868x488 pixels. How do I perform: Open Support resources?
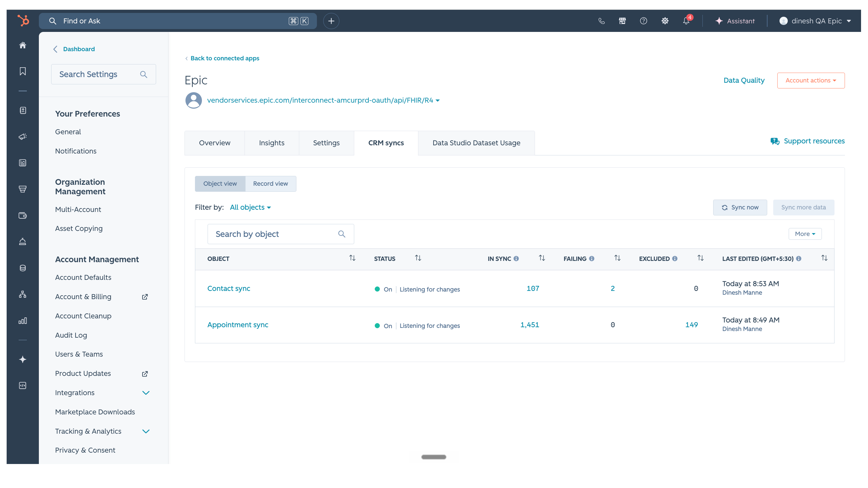pos(807,141)
